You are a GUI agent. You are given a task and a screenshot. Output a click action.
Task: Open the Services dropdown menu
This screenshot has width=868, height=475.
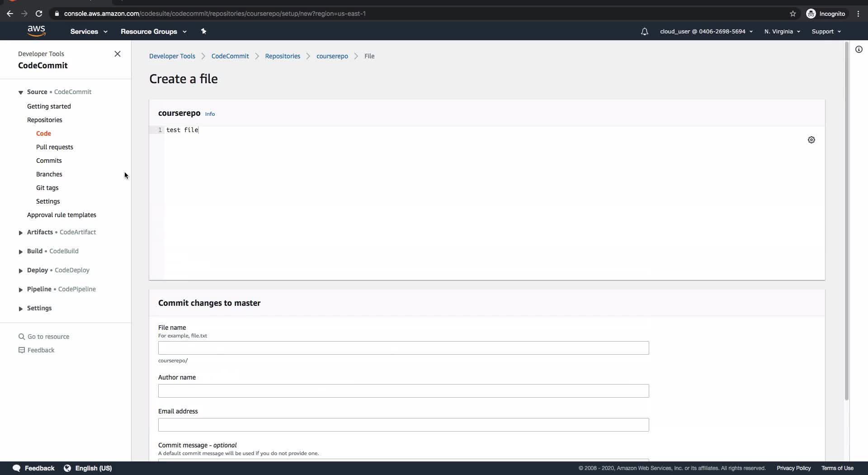[89, 32]
